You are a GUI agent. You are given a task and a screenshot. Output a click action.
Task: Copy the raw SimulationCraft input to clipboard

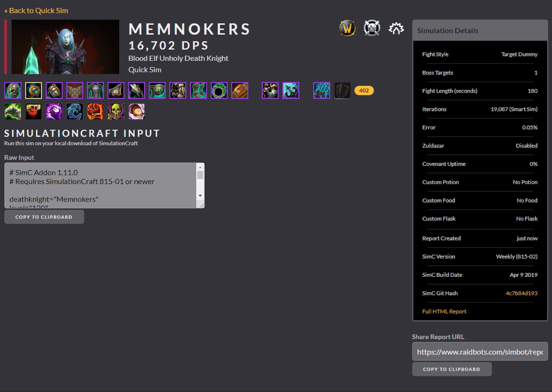click(x=44, y=217)
